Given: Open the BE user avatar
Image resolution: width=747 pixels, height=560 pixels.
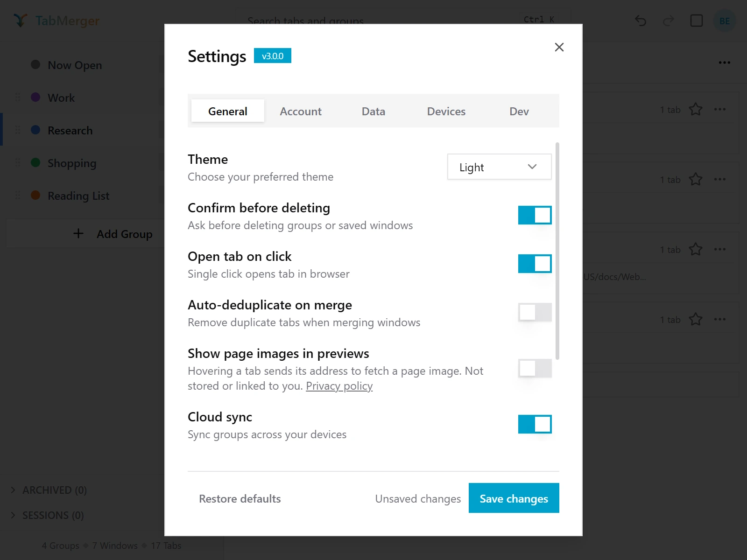Looking at the screenshot, I should click(725, 21).
